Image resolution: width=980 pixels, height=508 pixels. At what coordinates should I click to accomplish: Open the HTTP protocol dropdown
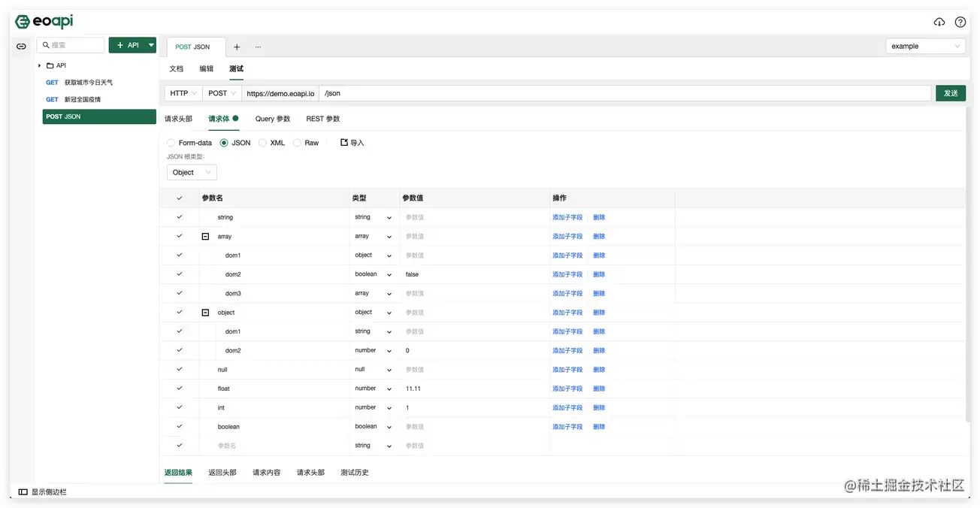point(183,93)
